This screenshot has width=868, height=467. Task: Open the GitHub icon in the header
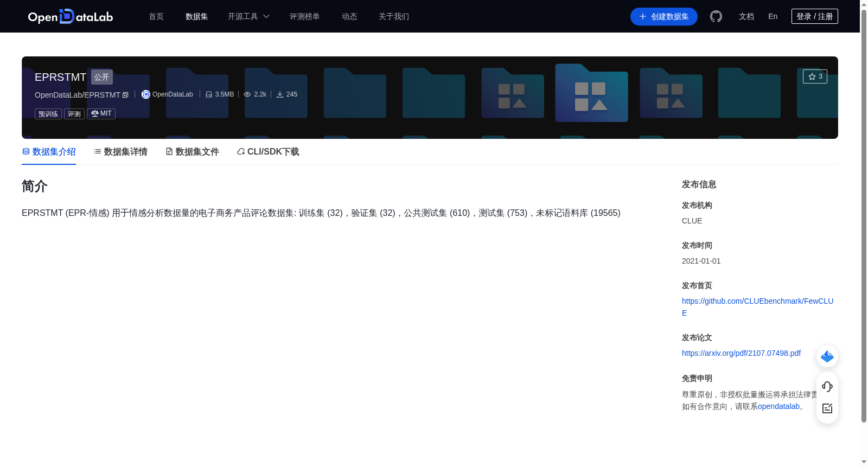pyautogui.click(x=716, y=16)
